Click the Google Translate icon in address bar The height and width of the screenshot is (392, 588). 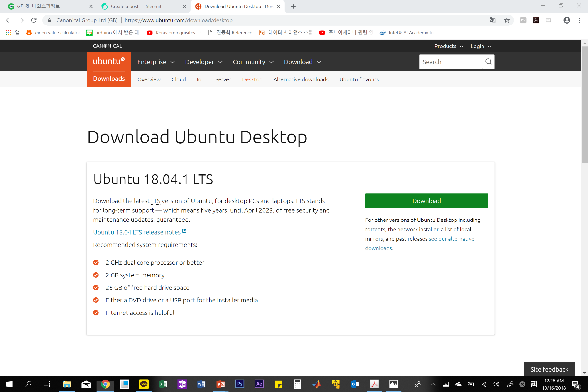click(492, 20)
